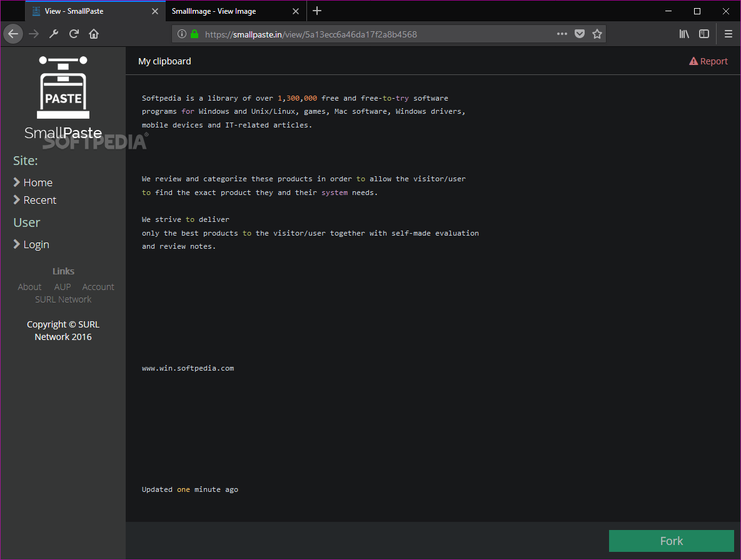Click the SmallPaste PASTE logo

click(63, 87)
